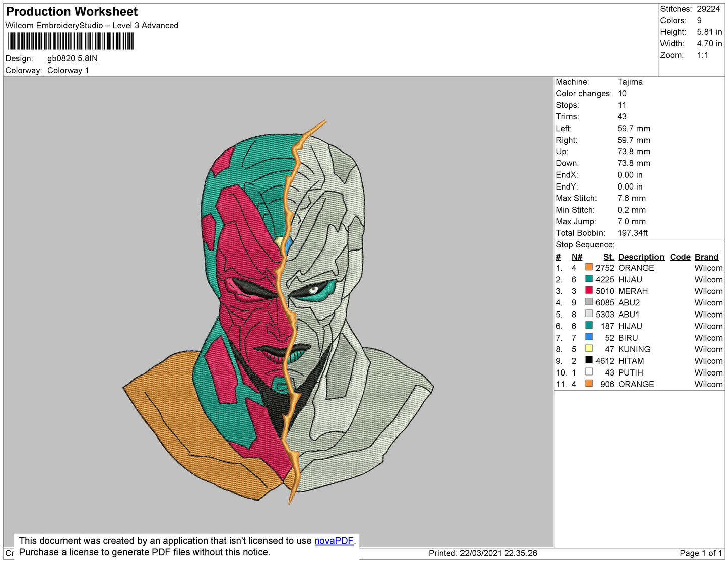
Task: Select the white PUTIH color swatch
Action: [x=589, y=371]
